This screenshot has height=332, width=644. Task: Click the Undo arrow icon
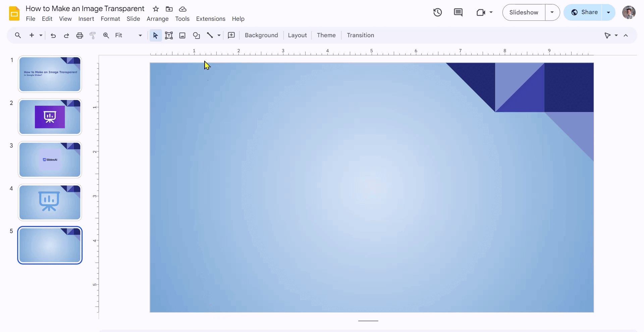[x=53, y=36]
